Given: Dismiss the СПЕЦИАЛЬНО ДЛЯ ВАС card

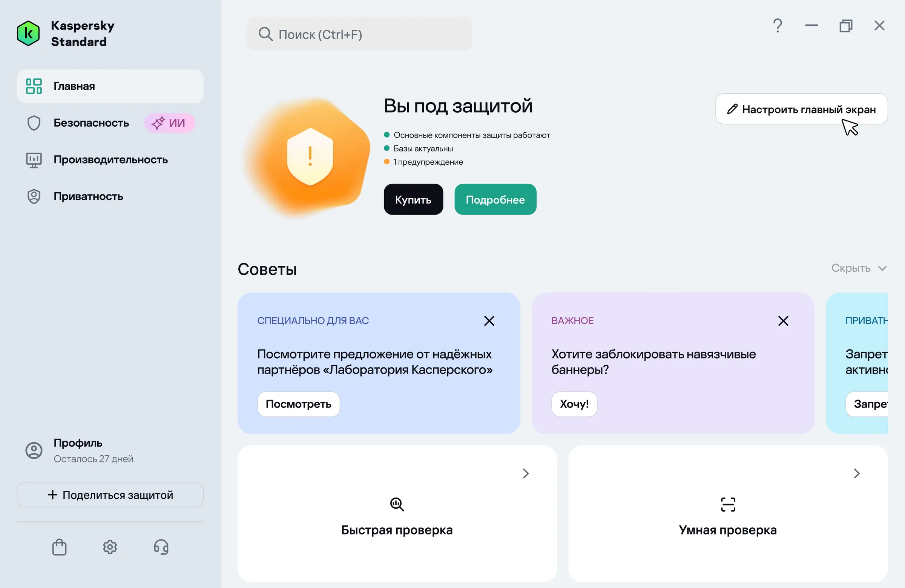Looking at the screenshot, I should (x=489, y=321).
